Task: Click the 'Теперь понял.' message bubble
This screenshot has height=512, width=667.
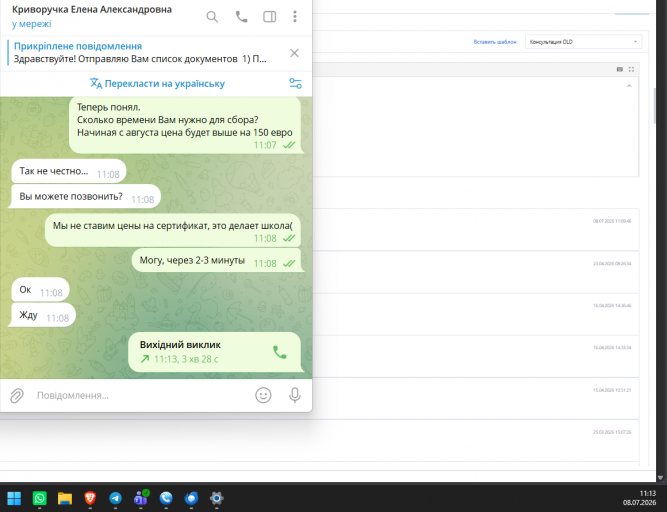Action: (x=185, y=125)
